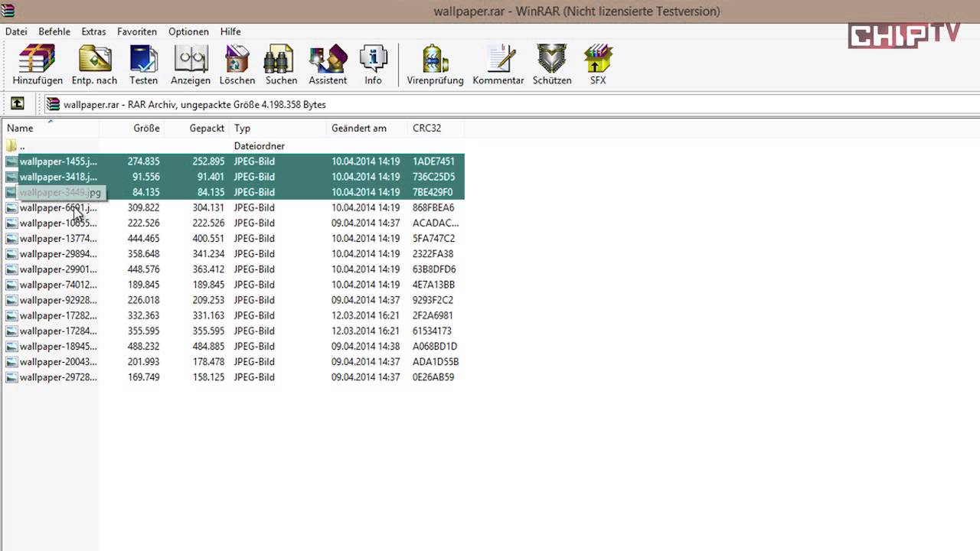
Task: Click the CRC32 value 1ADE7451
Action: pyautogui.click(x=433, y=161)
